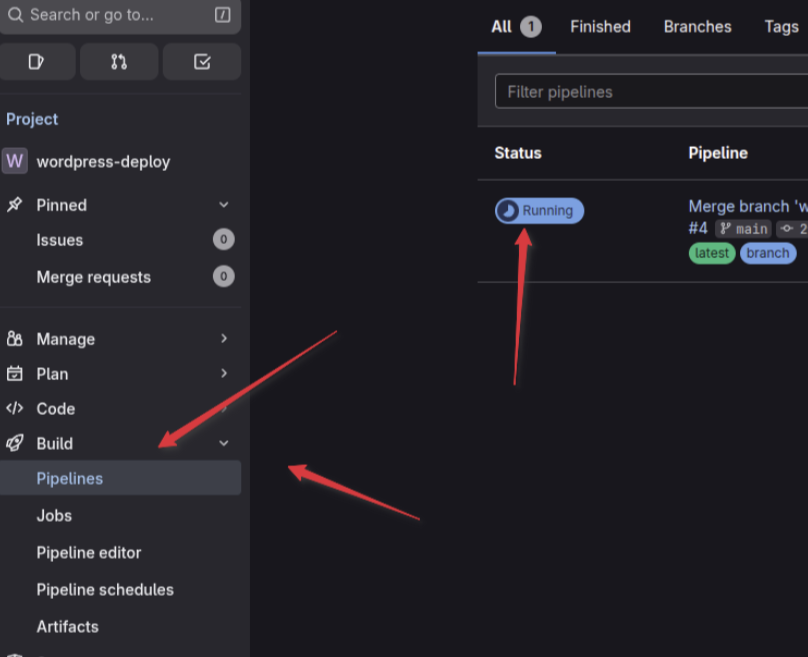Expand the Plan section chevron
Image resolution: width=808 pixels, height=657 pixels.
tap(224, 373)
